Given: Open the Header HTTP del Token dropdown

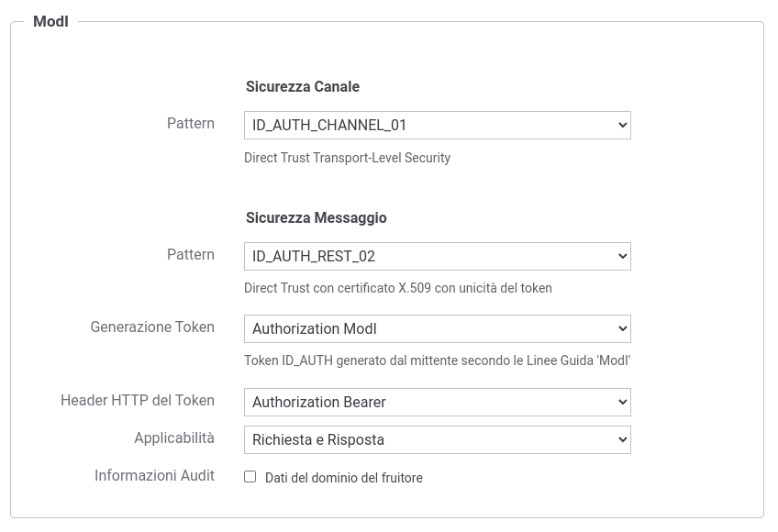Looking at the screenshot, I should click(x=437, y=402).
